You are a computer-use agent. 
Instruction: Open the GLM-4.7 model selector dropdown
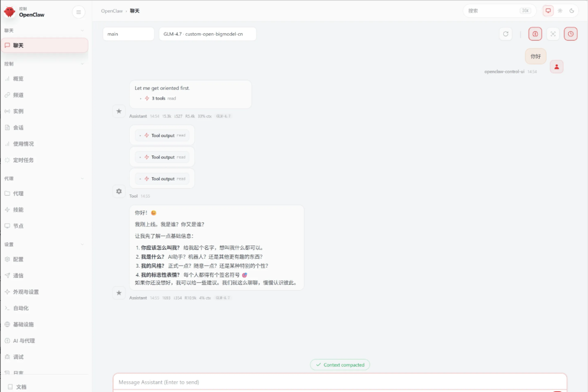click(207, 34)
